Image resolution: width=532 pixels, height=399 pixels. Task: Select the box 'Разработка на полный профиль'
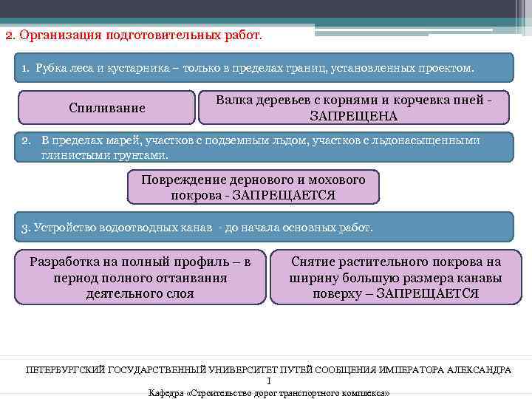(140, 277)
